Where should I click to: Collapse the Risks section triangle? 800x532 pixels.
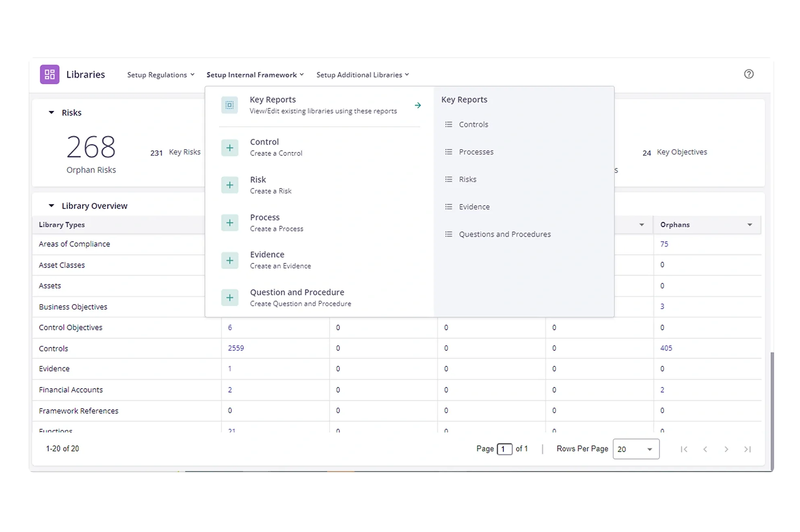(51, 113)
